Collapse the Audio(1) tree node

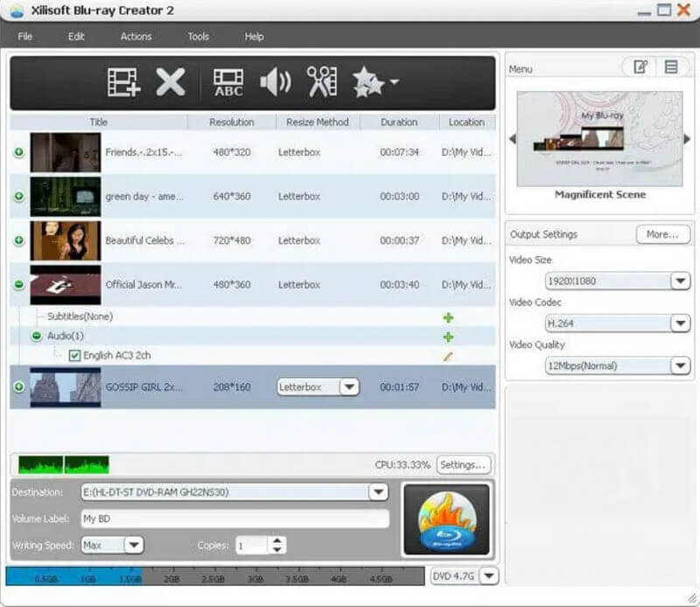(37, 336)
